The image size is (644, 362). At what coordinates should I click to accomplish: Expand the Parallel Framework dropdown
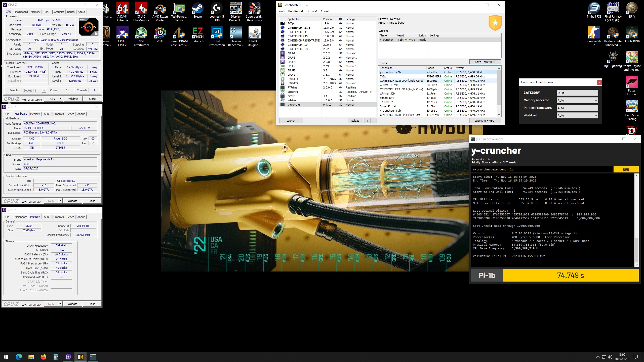point(577,108)
